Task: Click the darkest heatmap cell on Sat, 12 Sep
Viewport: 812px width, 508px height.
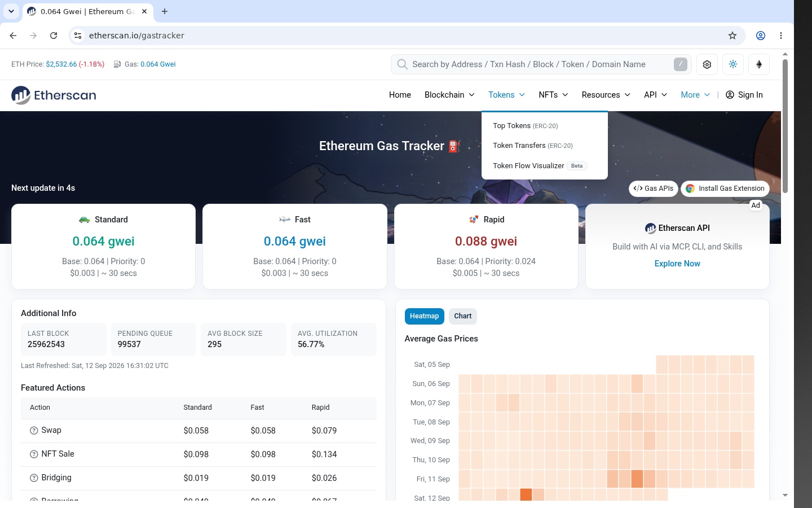Action: click(x=526, y=495)
